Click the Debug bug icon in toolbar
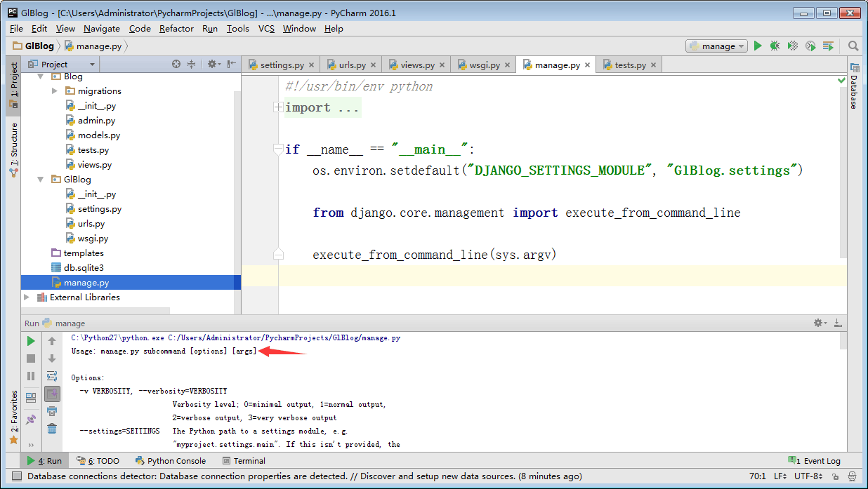Screen dimensions: 868x489 (775, 46)
